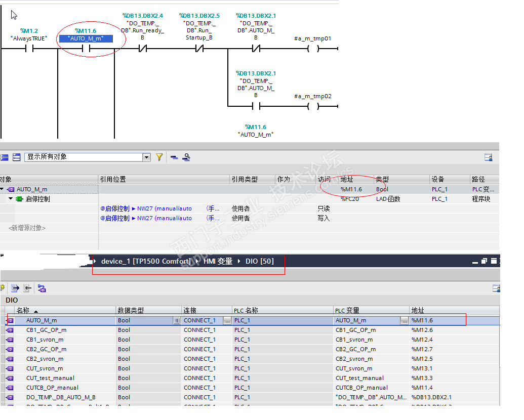
Task: Click the AUTO_M_m label below the network
Action: (256, 135)
